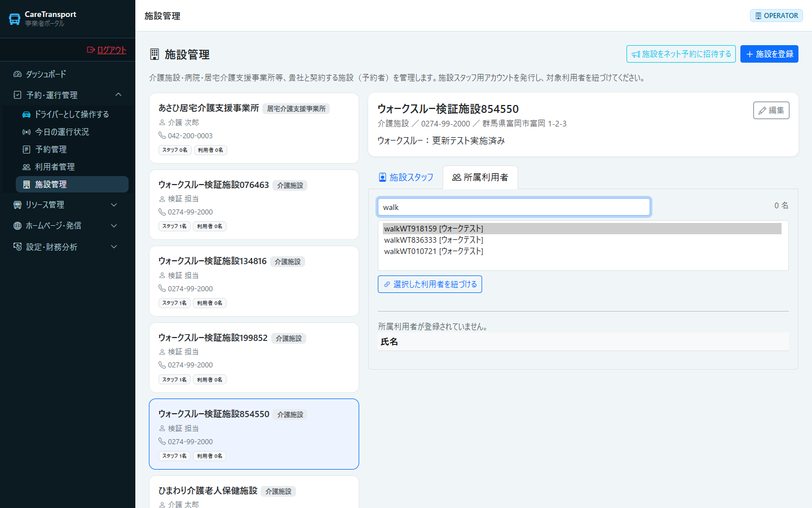The image size is (812, 508).
Task: Click the plus icon on 施設を登録
Action: (750, 54)
